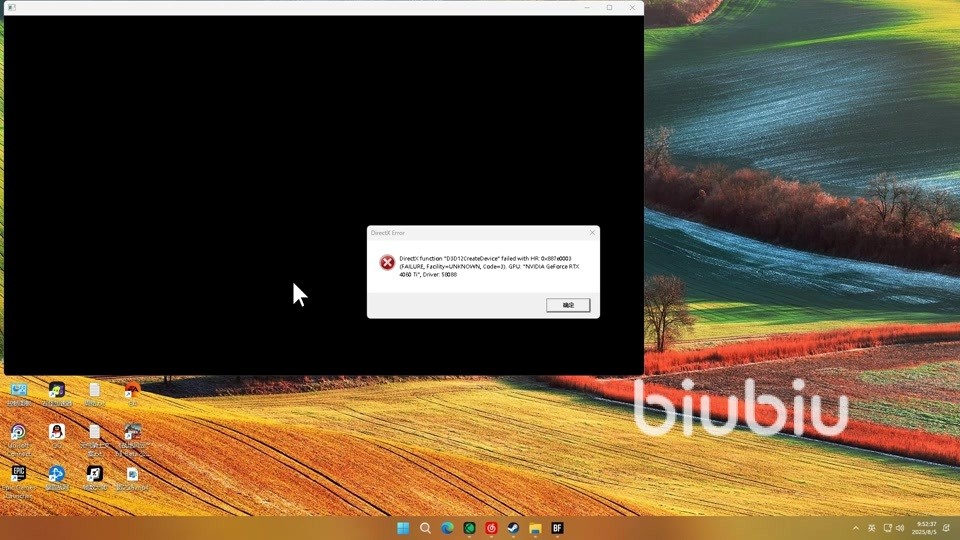
Task: Select the Epic Games Launcher shortcut
Action: pyautogui.click(x=19, y=474)
